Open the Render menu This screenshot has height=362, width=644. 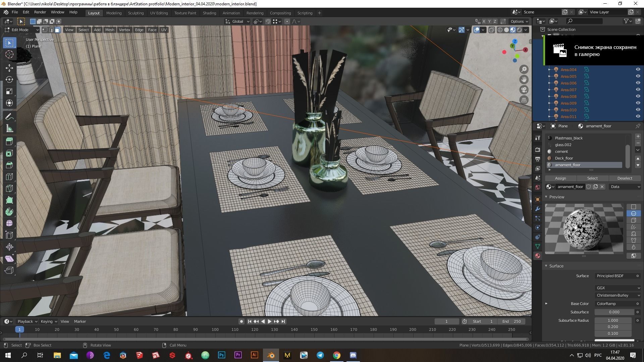coord(40,12)
